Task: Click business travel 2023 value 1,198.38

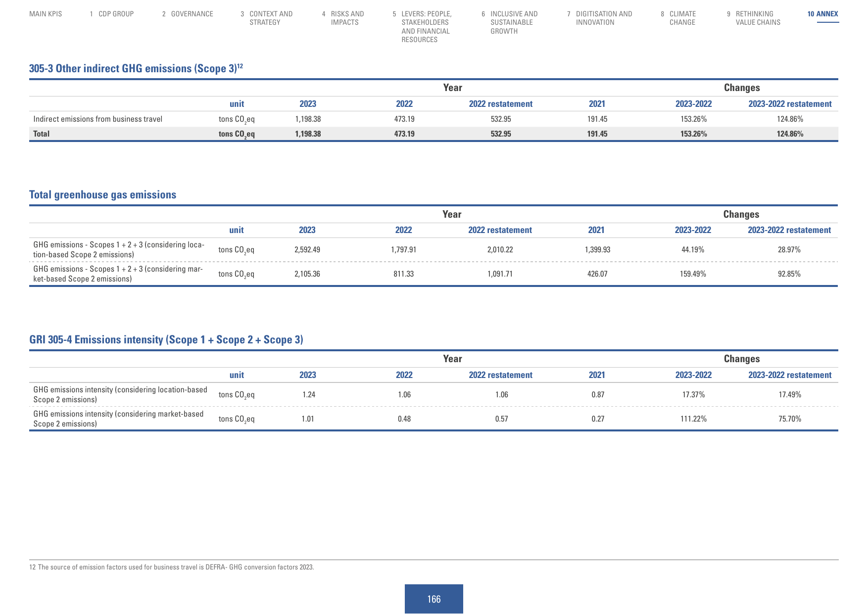Action: coord(308,119)
